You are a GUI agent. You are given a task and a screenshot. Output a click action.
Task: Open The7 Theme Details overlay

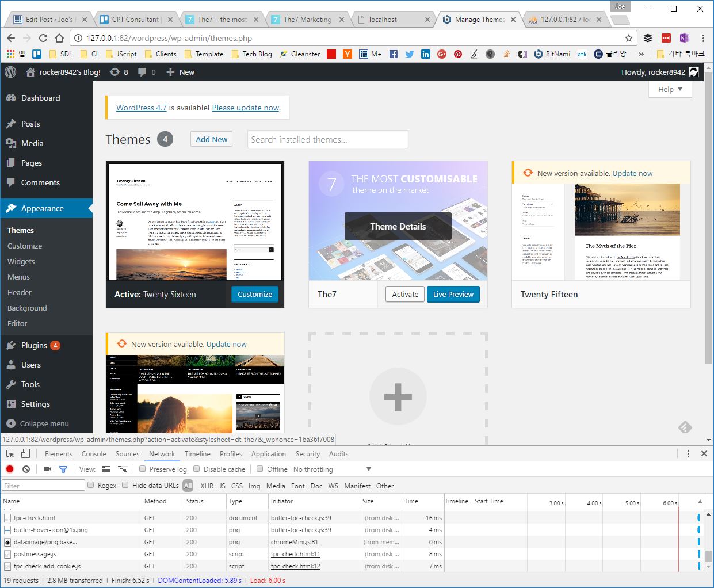pyautogui.click(x=398, y=226)
